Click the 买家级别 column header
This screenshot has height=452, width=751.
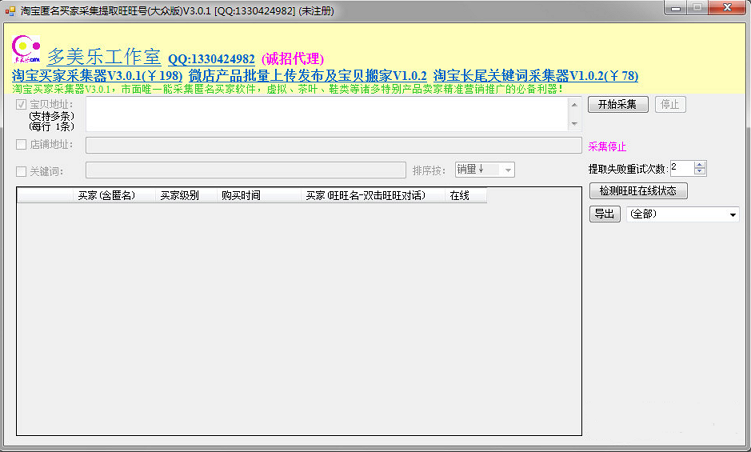pyautogui.click(x=185, y=195)
